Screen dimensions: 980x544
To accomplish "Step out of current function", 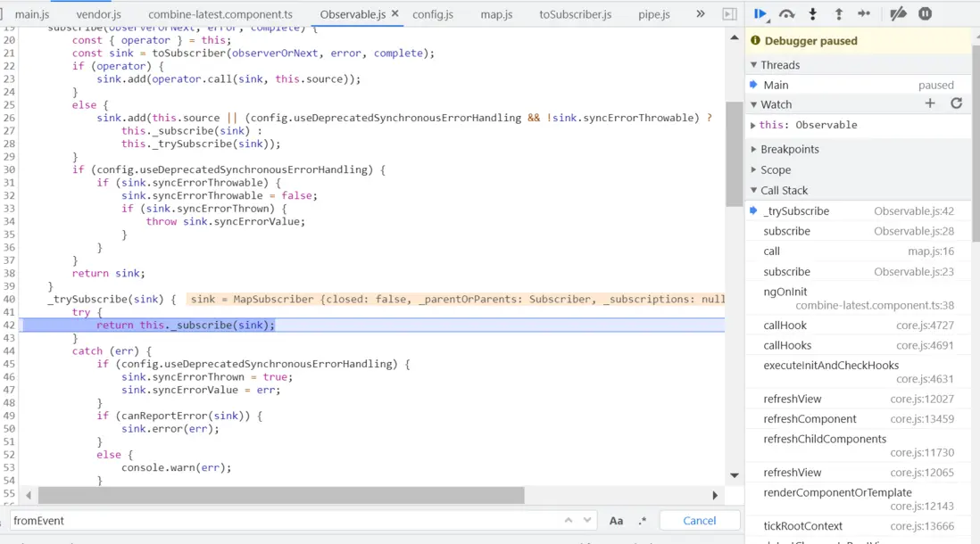I will click(x=838, y=13).
